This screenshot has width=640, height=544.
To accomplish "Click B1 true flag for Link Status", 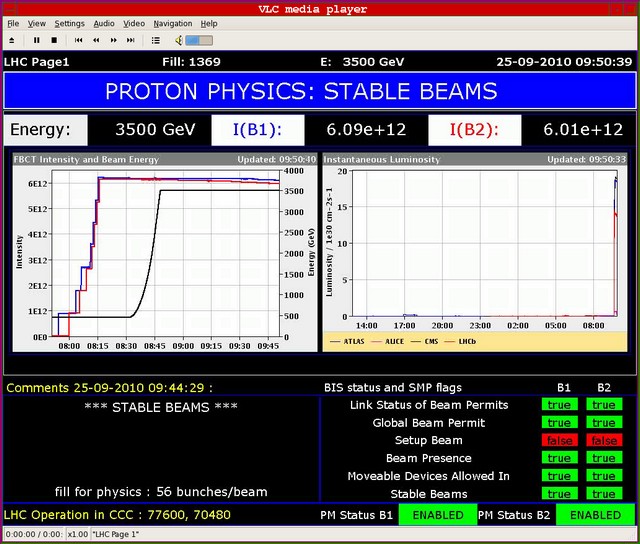I will [x=559, y=404].
